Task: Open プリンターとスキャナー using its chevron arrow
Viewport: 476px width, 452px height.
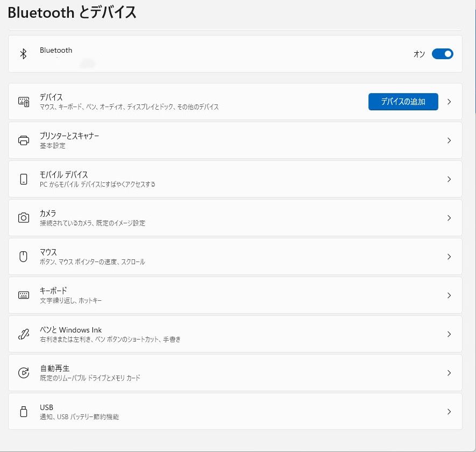Action: [449, 140]
